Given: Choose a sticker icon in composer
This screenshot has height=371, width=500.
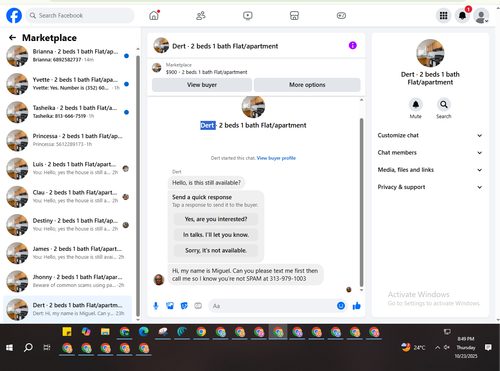Looking at the screenshot, I should point(184,306).
